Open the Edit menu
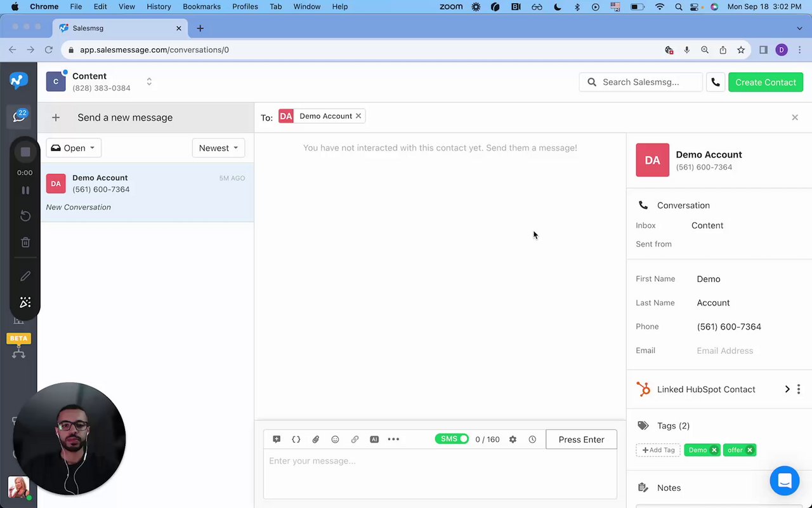The image size is (812, 508). point(100,6)
